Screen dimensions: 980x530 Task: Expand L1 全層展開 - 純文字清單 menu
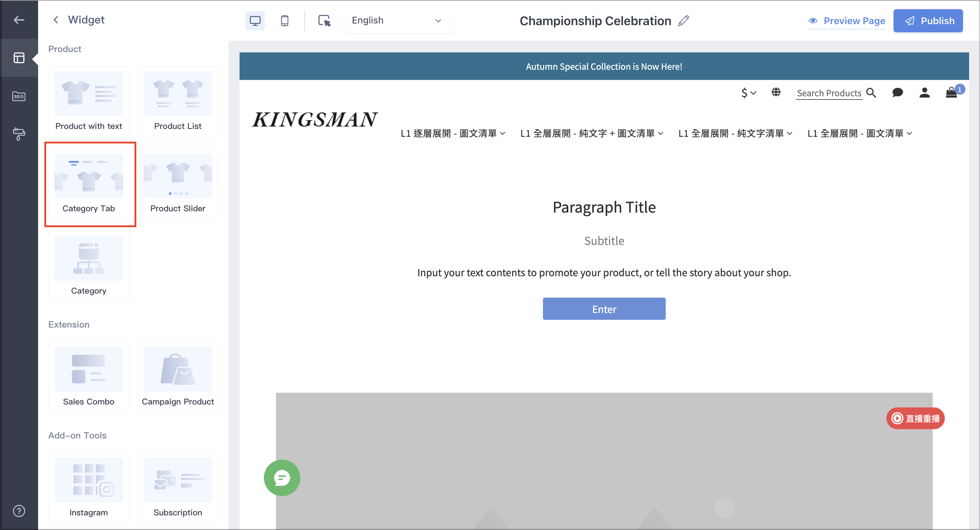735,133
